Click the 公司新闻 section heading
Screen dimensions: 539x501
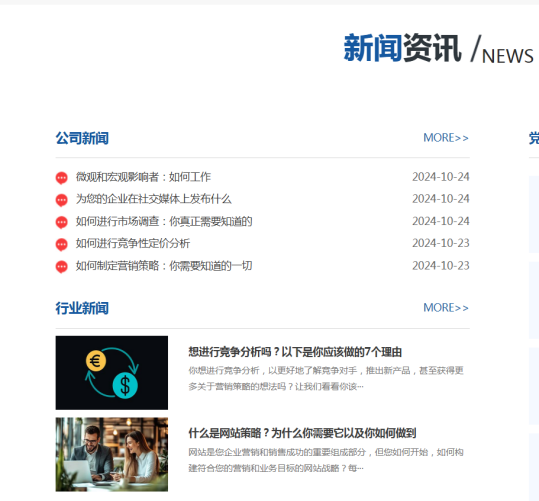[82, 138]
